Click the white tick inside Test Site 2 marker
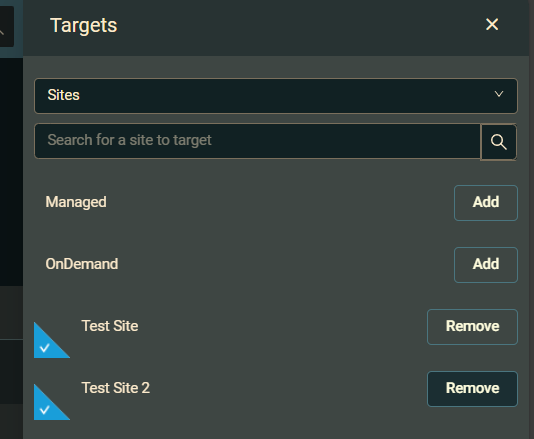The height and width of the screenshot is (439, 534). 45,410
